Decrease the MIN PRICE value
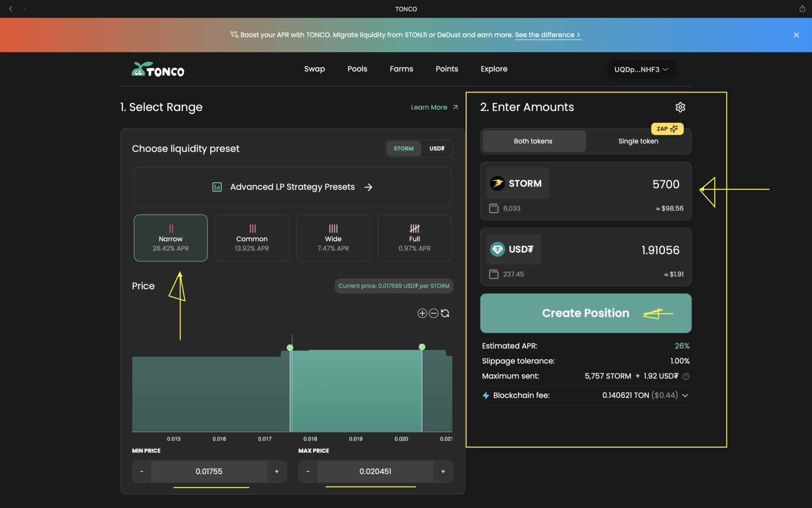 (142, 471)
